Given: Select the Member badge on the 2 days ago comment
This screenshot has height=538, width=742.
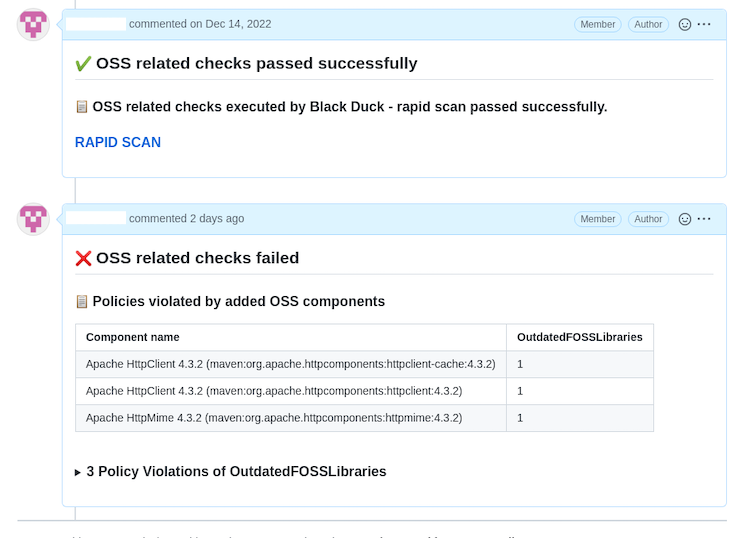Looking at the screenshot, I should coord(598,219).
